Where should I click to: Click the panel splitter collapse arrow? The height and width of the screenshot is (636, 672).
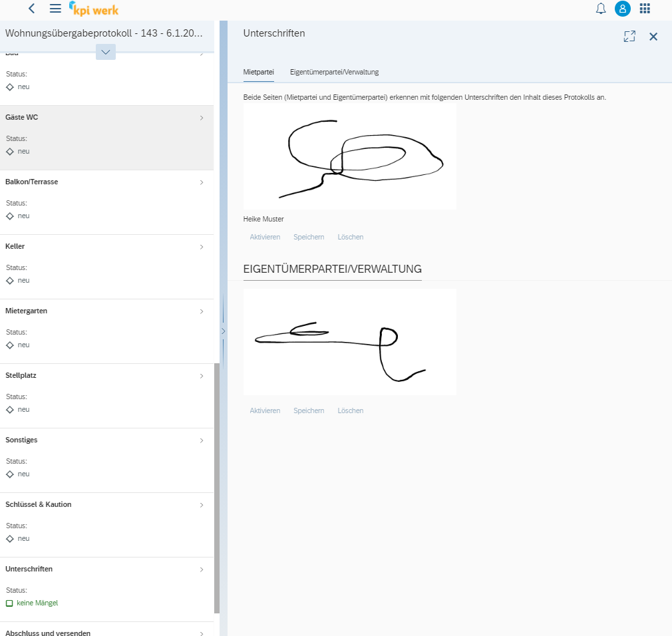coord(224,331)
